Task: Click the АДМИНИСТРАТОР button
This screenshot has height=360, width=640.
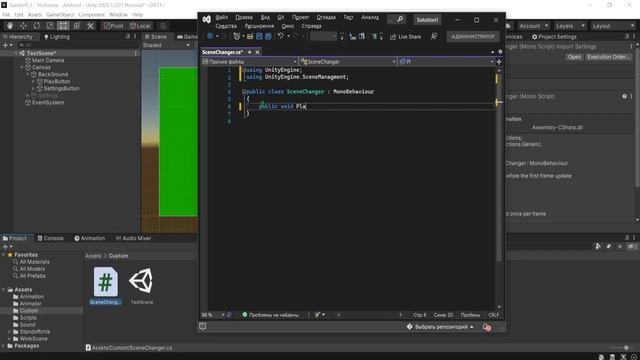Action: (473, 37)
